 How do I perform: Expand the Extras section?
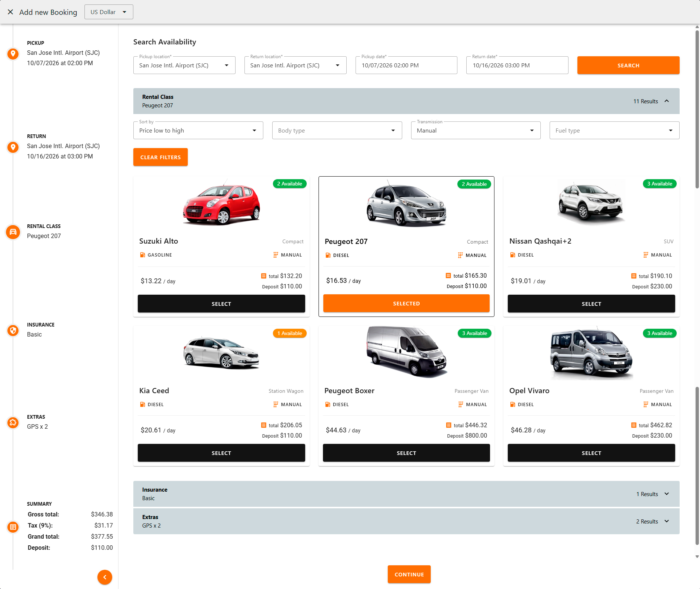(x=406, y=521)
